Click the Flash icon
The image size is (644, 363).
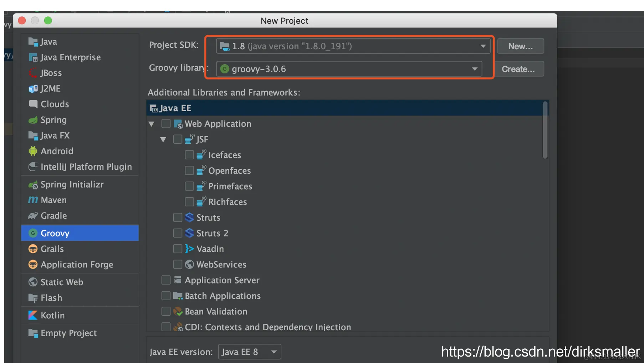pyautogui.click(x=33, y=298)
